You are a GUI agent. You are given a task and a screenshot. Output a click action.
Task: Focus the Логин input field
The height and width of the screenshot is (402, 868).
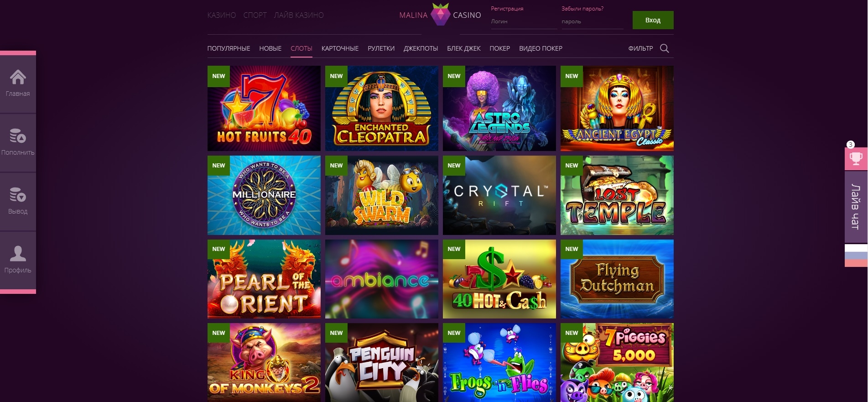[x=524, y=21]
